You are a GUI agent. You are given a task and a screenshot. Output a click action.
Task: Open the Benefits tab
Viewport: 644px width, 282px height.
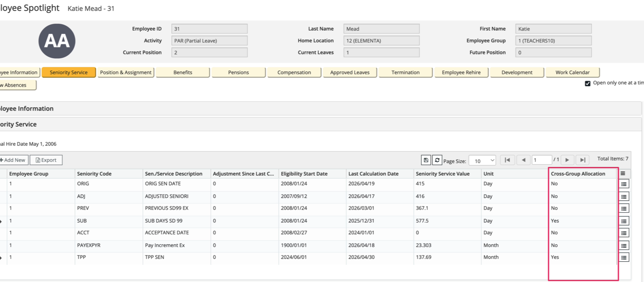coord(183,72)
